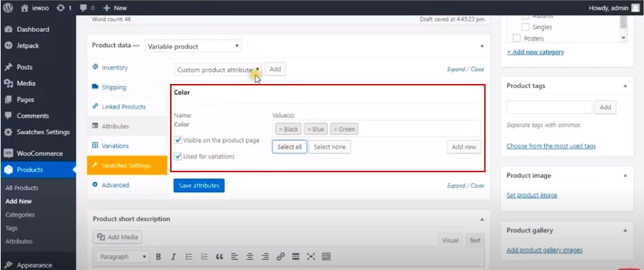The image size is (644, 270).
Task: Click Save attributes button
Action: coord(199,185)
